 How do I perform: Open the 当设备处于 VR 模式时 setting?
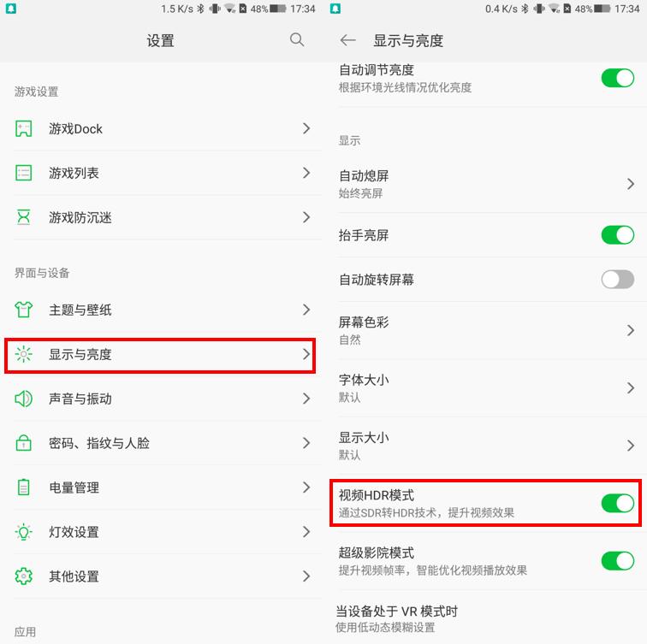[x=488, y=618]
